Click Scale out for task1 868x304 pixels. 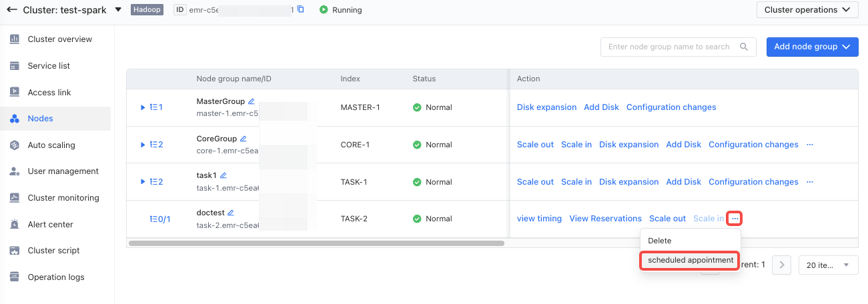pos(535,182)
